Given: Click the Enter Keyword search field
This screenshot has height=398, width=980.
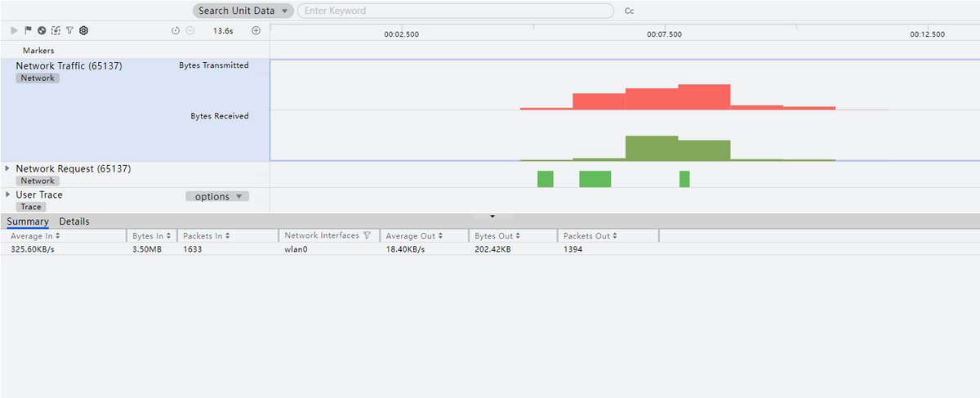Looking at the screenshot, I should coord(455,11).
